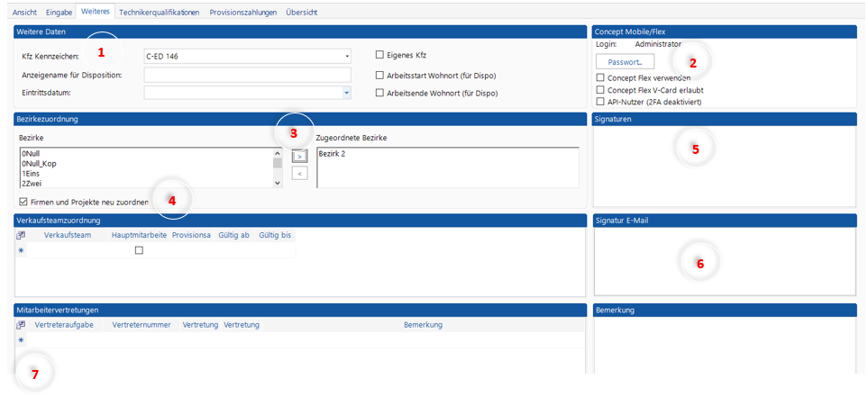Click the Anzeigename für Disposition field
Image resolution: width=868 pixels, height=397 pixels.
coord(247,75)
